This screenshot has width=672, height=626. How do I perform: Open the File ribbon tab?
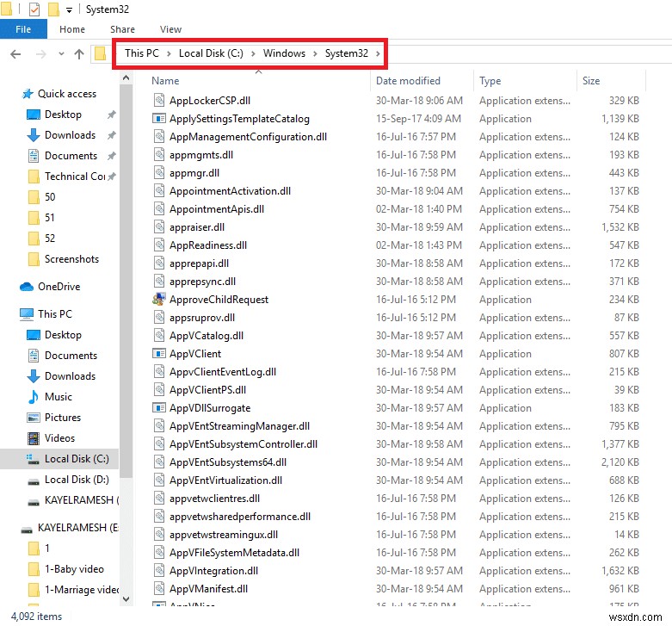23,29
